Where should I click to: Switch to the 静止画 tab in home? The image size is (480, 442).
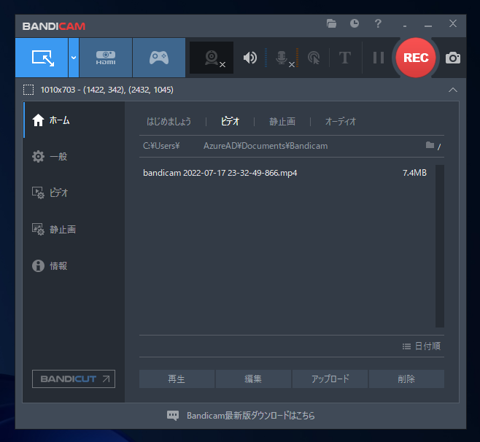(x=282, y=121)
